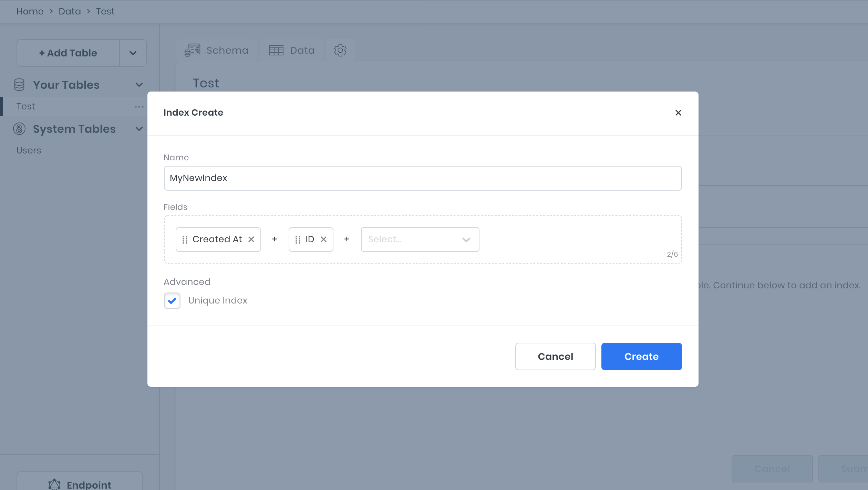This screenshot has height=490, width=868.
Task: Open Users table in sidebar
Action: point(29,150)
